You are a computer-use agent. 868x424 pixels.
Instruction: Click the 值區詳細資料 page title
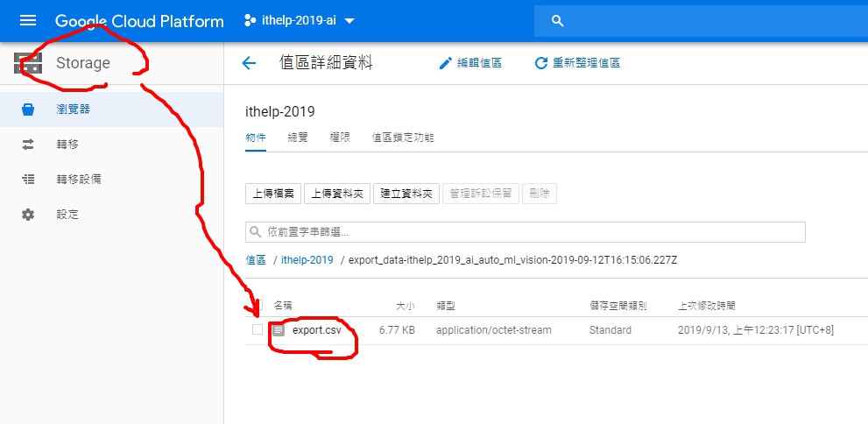(x=326, y=63)
